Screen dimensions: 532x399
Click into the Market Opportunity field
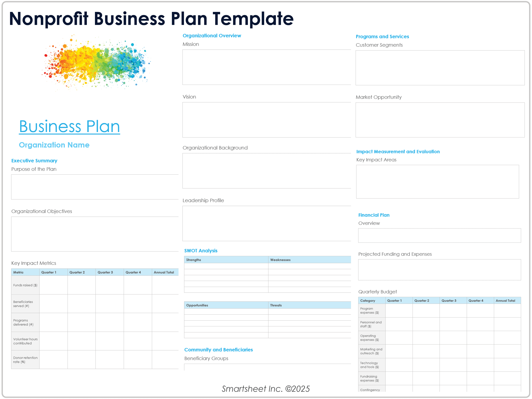click(x=440, y=120)
